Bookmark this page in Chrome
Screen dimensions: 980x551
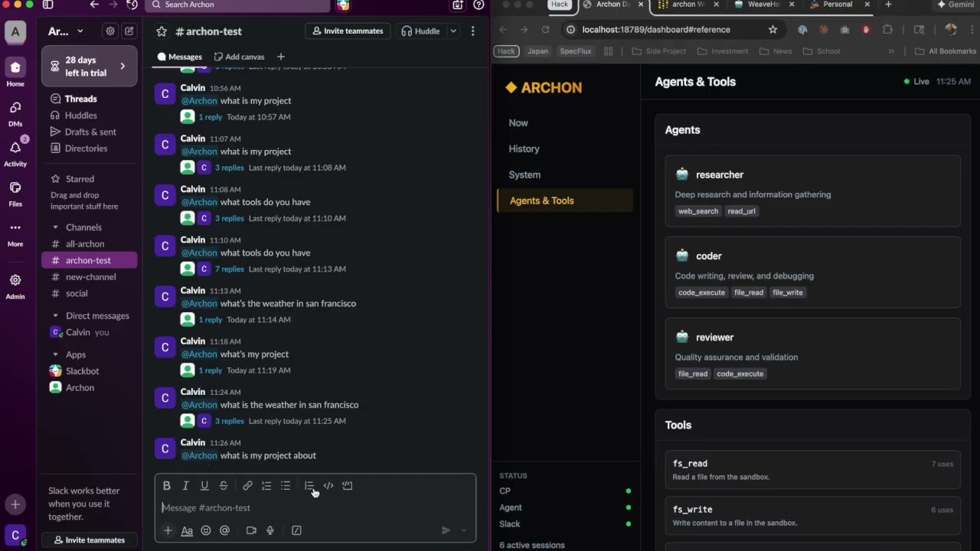click(773, 30)
